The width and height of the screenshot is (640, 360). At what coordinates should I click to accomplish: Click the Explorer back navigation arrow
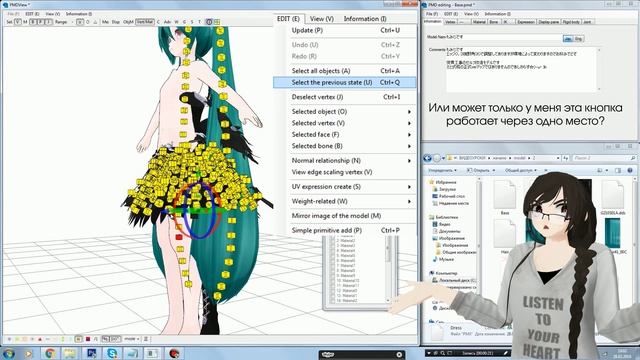427,158
